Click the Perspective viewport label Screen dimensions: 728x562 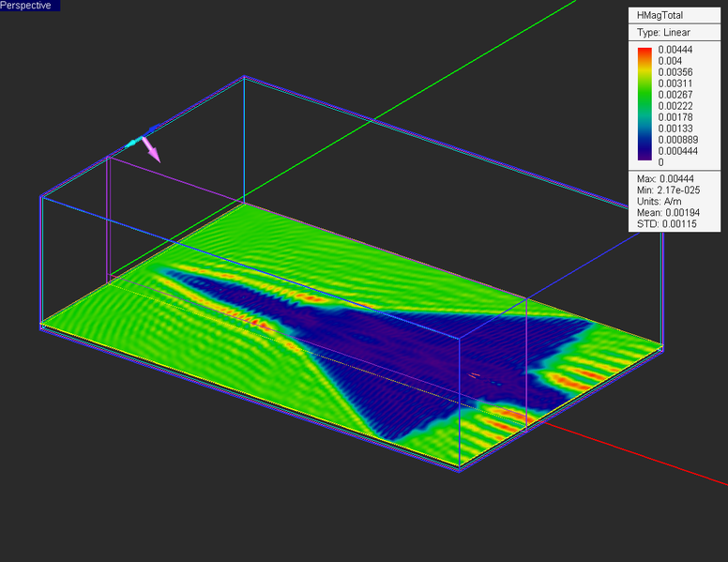tap(25, 6)
